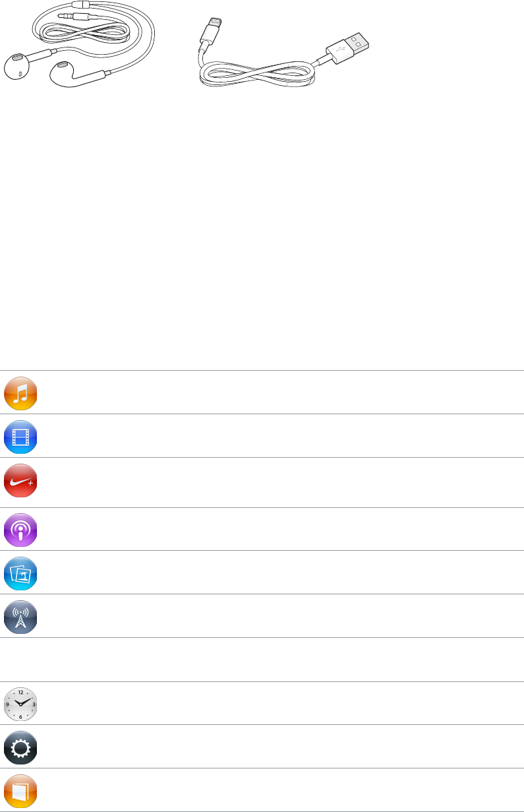Open the orange Music note icon
This screenshot has width=524, height=812.
coord(20,393)
